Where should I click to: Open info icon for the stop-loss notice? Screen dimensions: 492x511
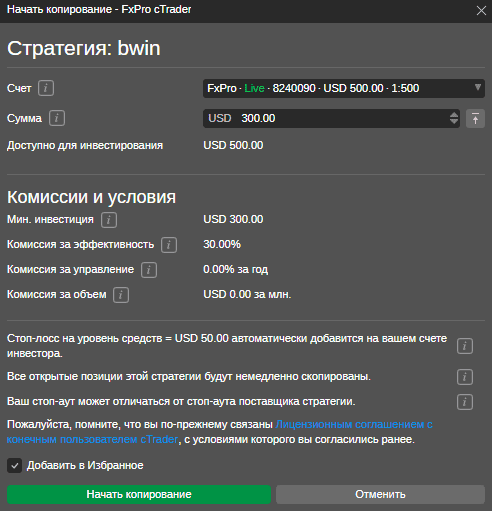click(465, 346)
